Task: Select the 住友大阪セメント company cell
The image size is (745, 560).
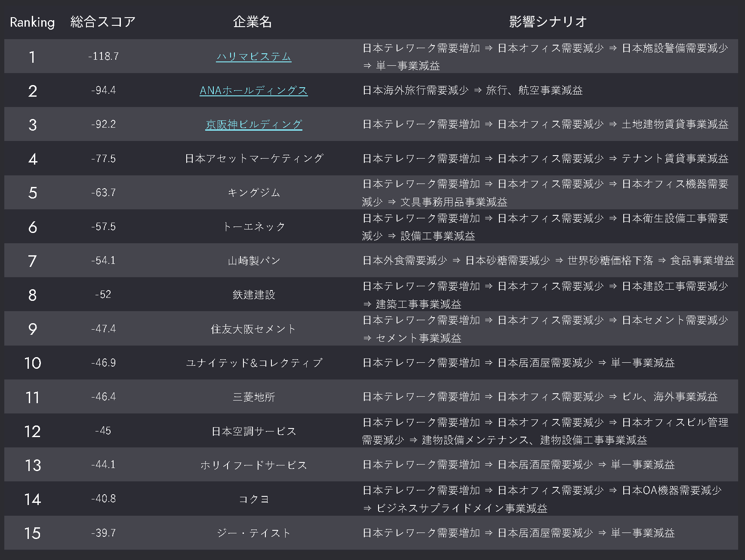Action: click(254, 329)
